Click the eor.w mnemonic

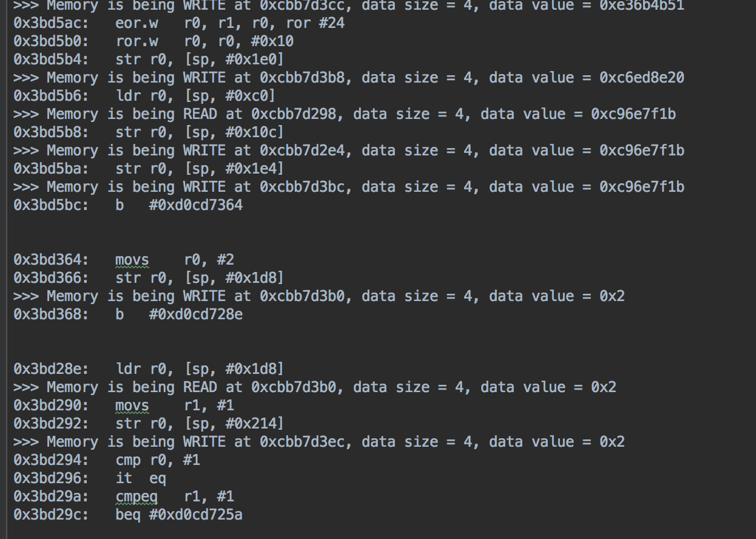point(137,23)
